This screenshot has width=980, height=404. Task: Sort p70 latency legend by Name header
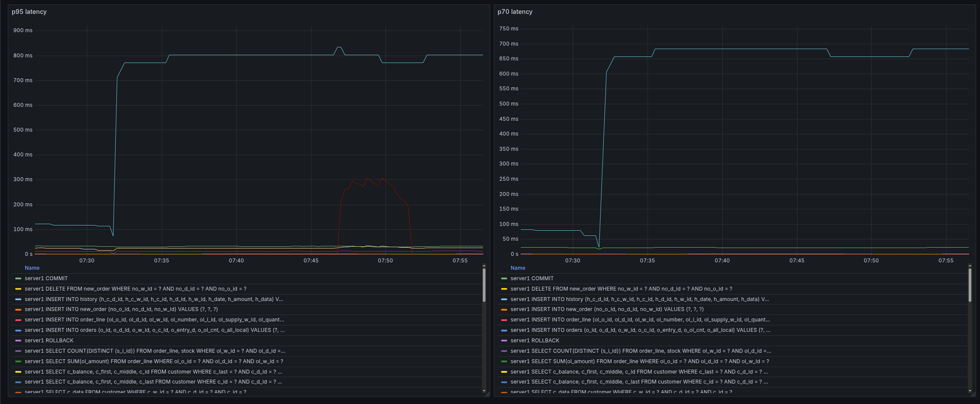(518, 268)
